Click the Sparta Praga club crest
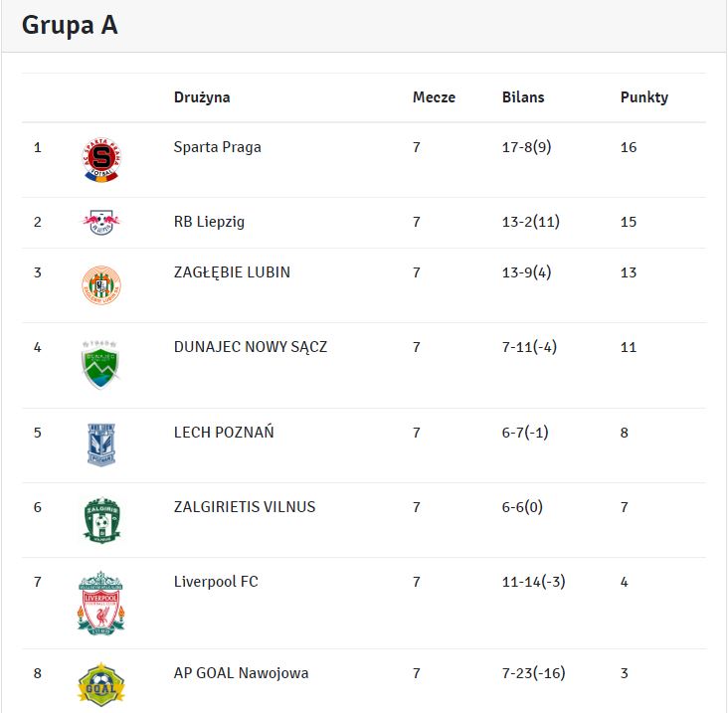The width and height of the screenshot is (728, 713). (101, 160)
